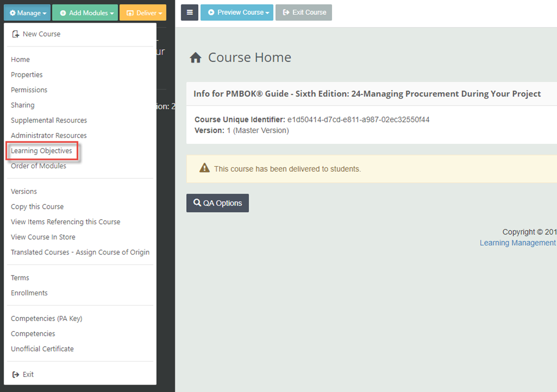Go to View Course In Store

[43, 237]
